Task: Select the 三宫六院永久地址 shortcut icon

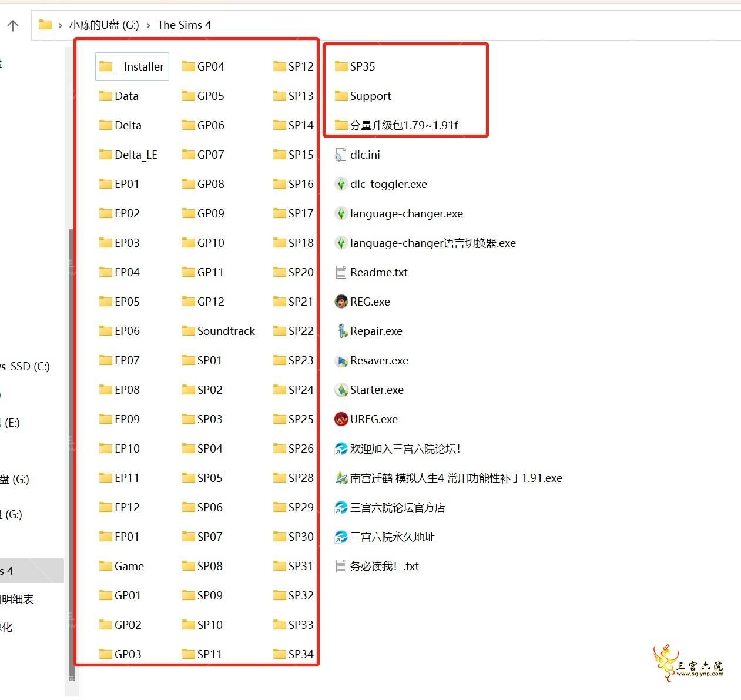Action: coord(341,537)
